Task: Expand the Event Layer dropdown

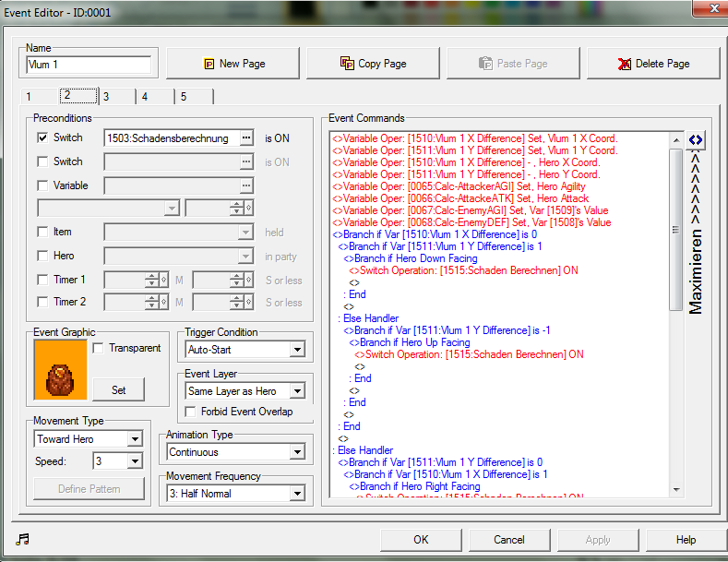Action: point(296,391)
